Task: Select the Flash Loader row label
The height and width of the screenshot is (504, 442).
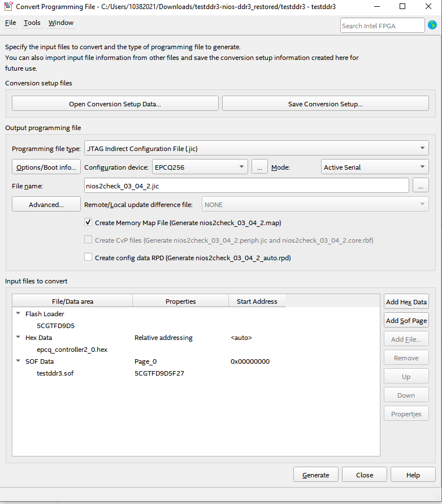Action: pos(45,314)
